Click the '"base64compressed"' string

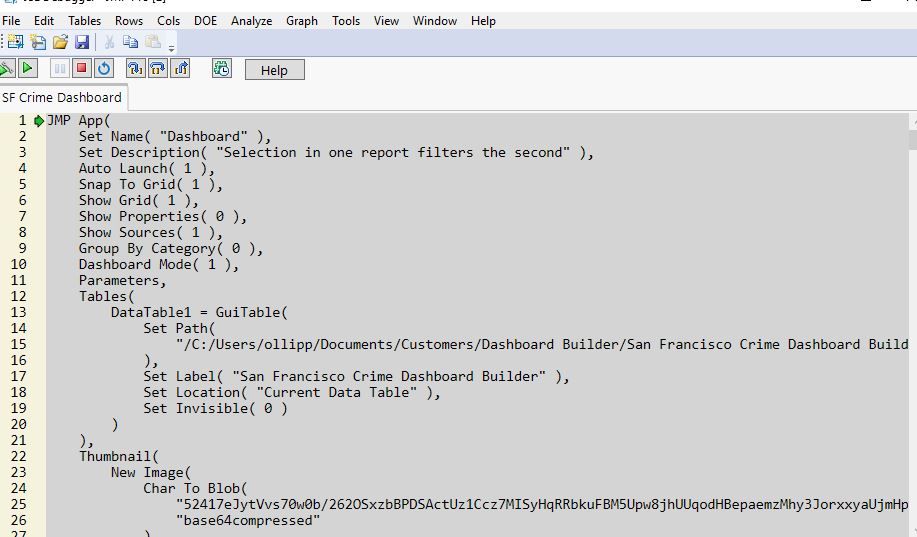click(x=248, y=520)
